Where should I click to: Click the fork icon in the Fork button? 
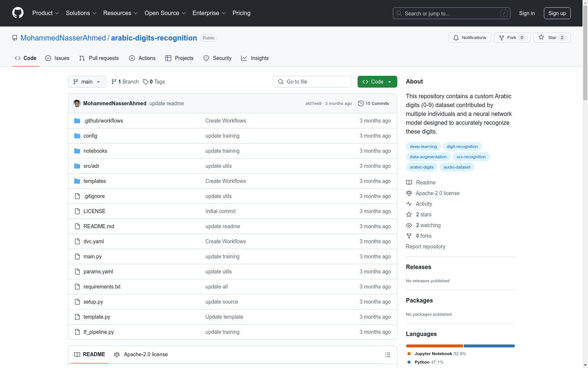click(502, 38)
